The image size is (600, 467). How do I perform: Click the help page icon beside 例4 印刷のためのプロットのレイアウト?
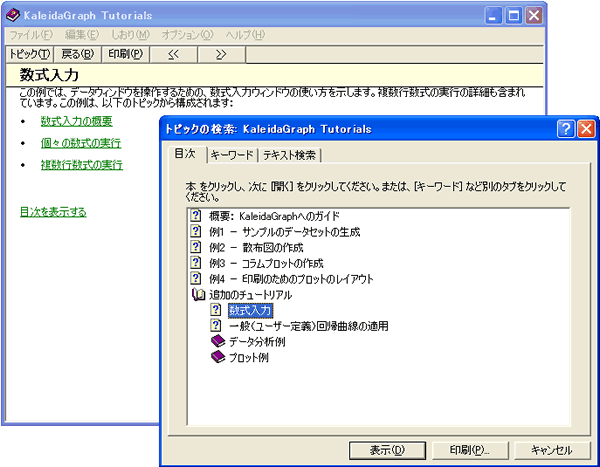tap(196, 279)
